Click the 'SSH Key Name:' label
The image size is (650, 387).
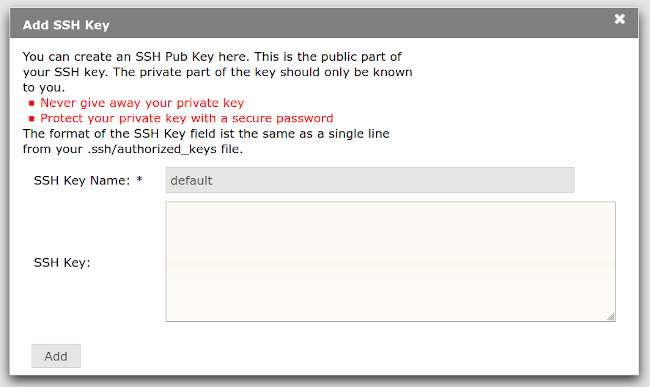(x=82, y=181)
